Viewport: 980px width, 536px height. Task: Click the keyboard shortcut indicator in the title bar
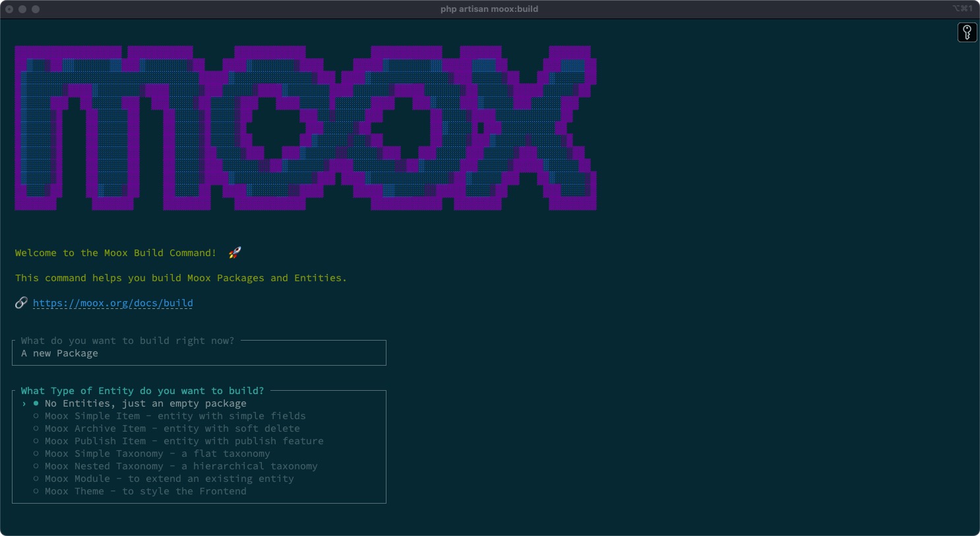(964, 9)
